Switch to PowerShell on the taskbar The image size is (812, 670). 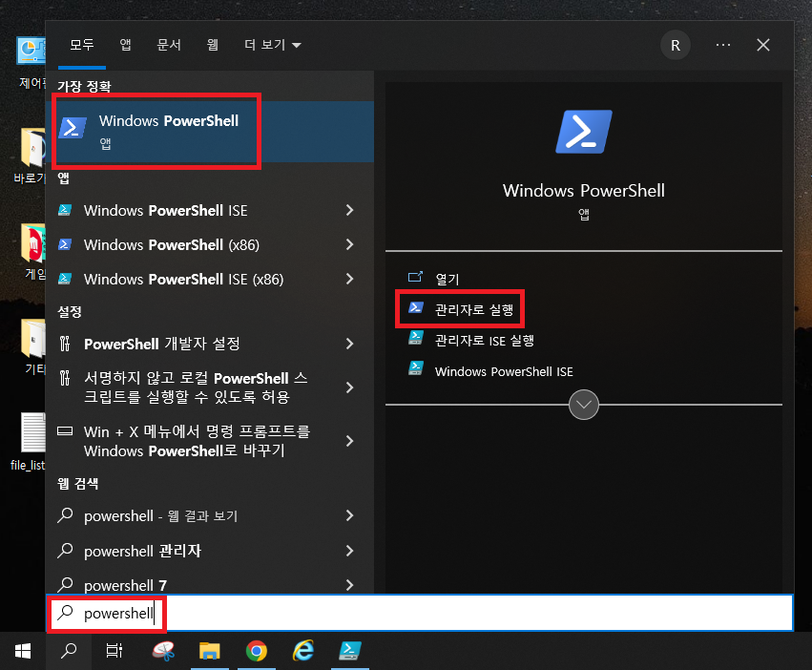point(350,651)
